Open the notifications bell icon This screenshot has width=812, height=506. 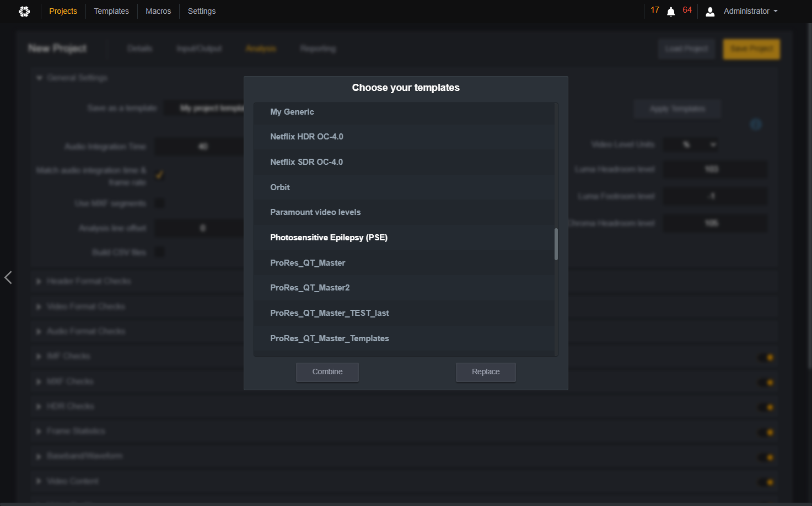click(x=671, y=12)
